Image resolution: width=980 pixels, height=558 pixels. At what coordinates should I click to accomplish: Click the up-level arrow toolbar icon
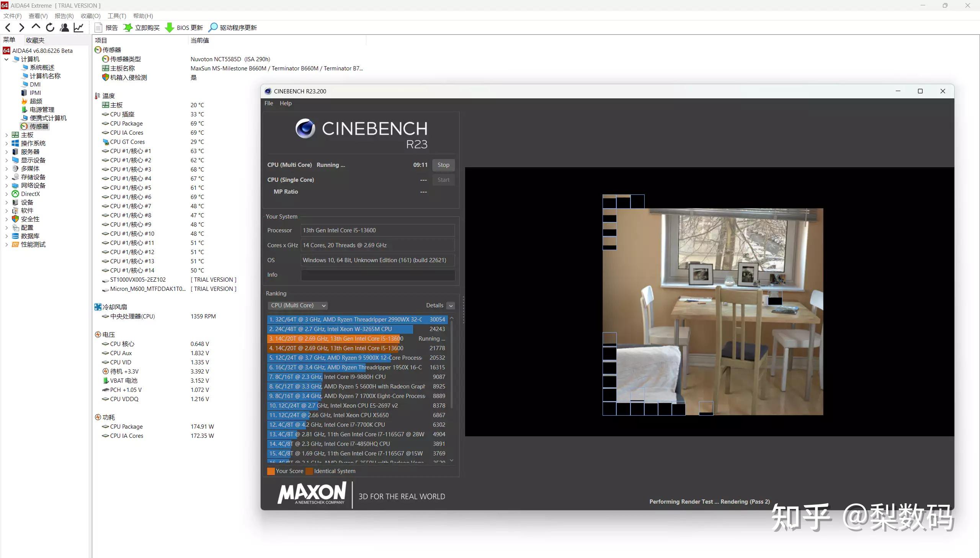pos(36,27)
